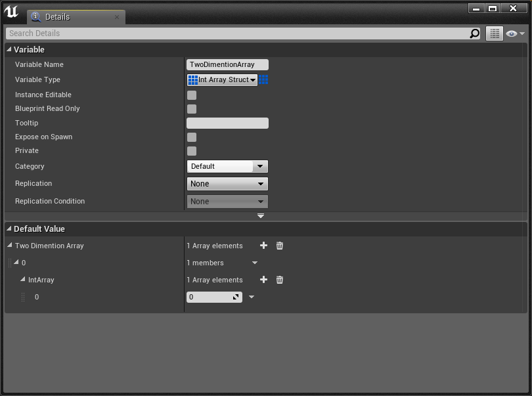This screenshot has width=532, height=396.
Task: Open the Variable Type dropdown
Action: point(222,79)
